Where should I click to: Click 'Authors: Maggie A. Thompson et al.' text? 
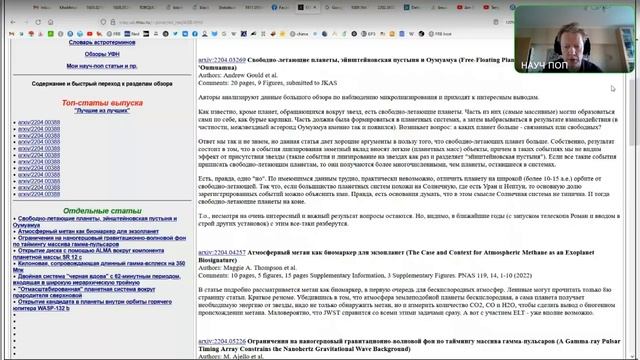[x=247, y=268]
